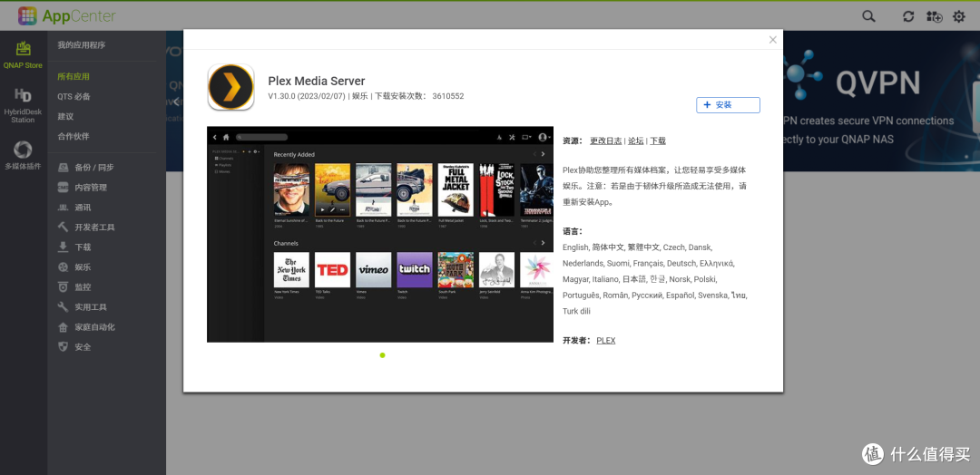Refresh the app list with the refresh icon
This screenshot has width=980, height=475.
click(x=908, y=17)
